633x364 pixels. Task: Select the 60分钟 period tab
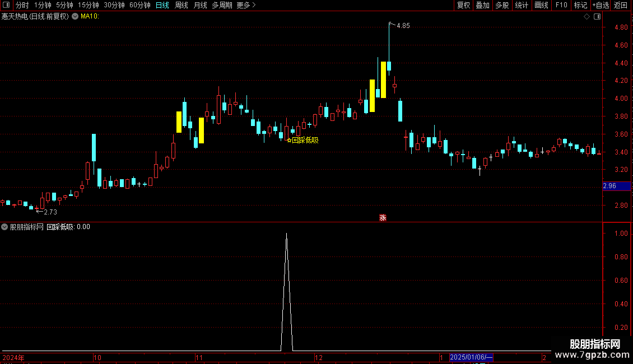point(140,5)
